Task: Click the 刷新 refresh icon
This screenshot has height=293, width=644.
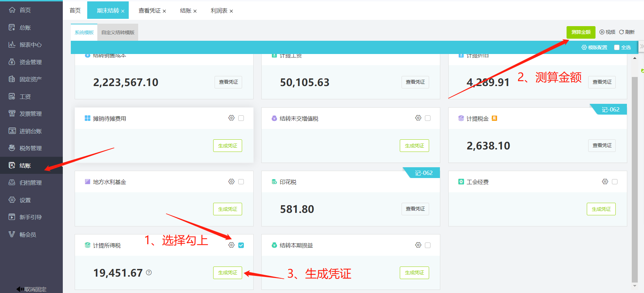Action: (x=621, y=32)
